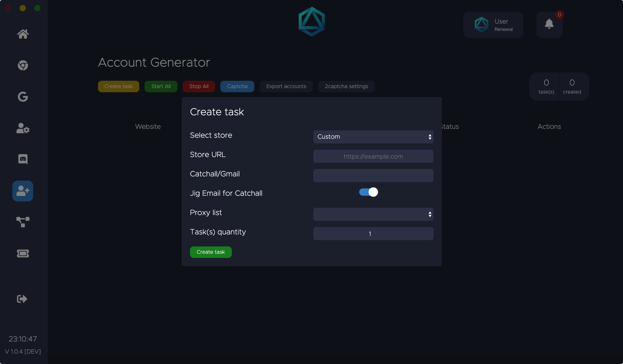This screenshot has height=364, width=623.
Task: Click Export accounts
Action: (286, 86)
